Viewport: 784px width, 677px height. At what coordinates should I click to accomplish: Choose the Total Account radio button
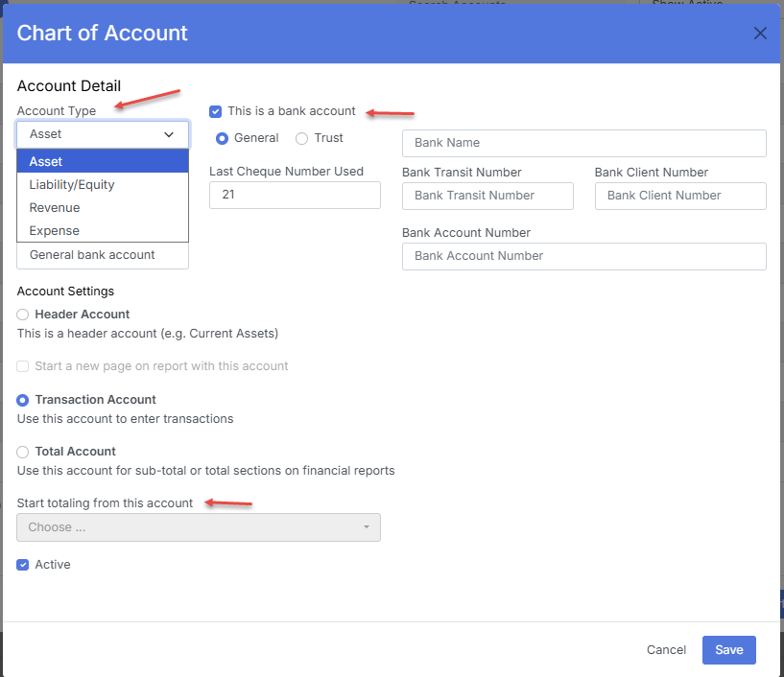tap(23, 452)
